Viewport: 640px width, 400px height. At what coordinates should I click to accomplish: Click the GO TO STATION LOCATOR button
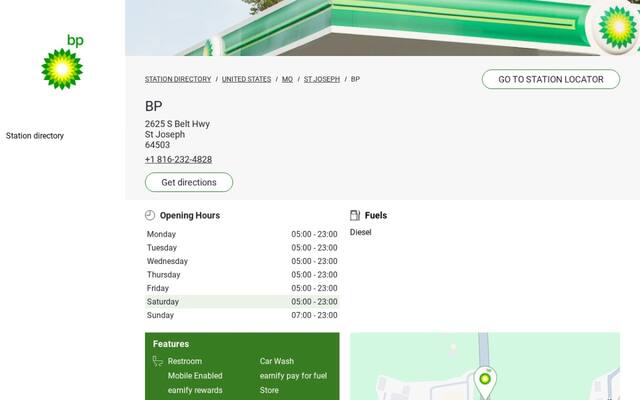(551, 79)
